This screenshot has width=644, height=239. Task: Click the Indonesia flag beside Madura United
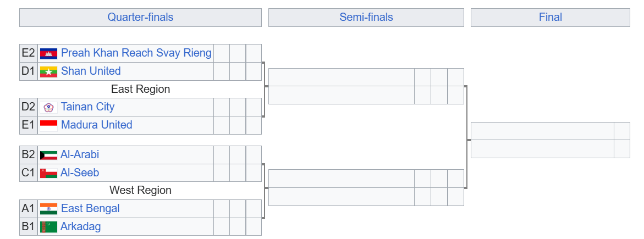pyautogui.click(x=48, y=125)
